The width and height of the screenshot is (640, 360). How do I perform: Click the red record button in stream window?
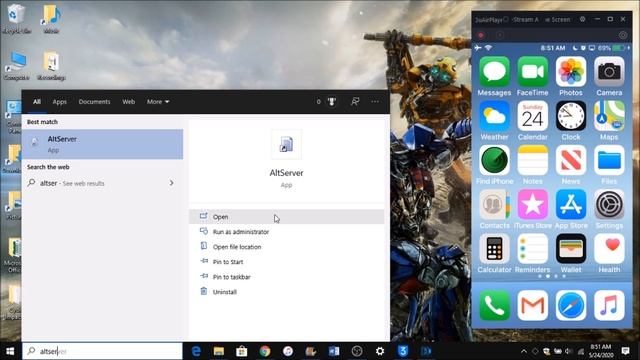(x=481, y=35)
